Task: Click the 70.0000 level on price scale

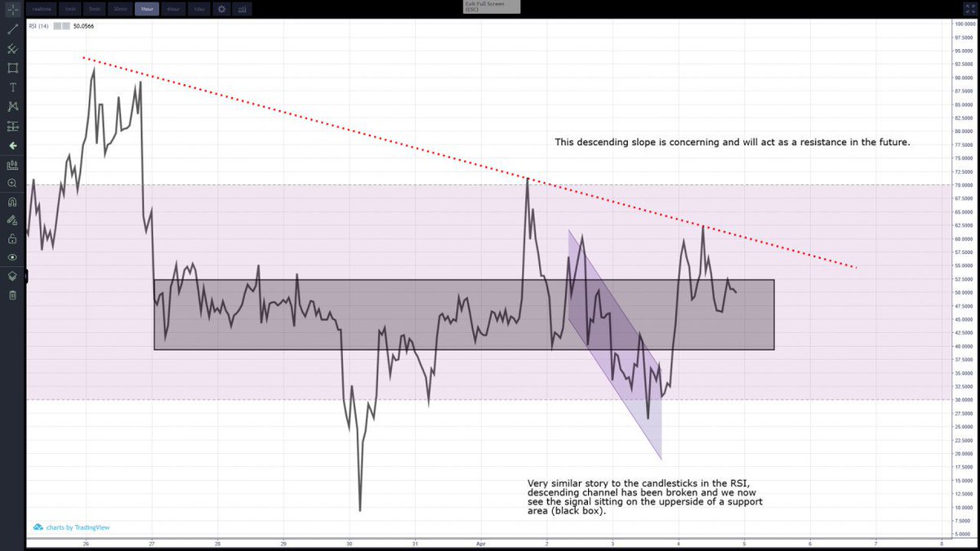Action: 965,185
